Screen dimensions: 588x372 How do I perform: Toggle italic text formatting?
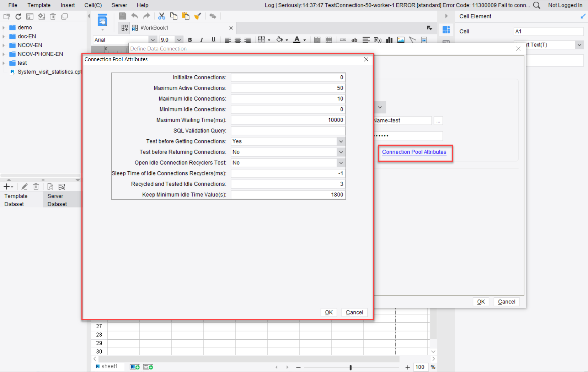202,40
